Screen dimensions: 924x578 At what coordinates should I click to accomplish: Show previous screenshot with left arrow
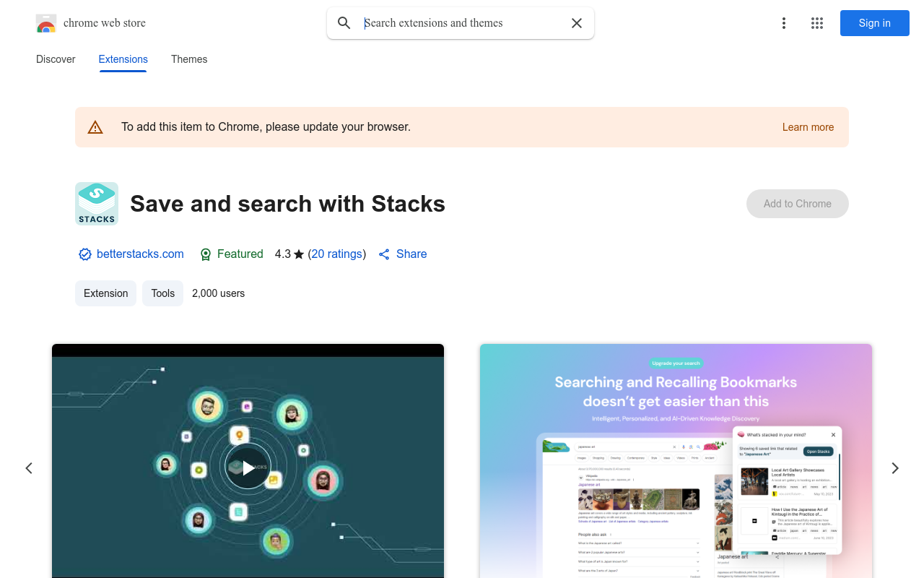(29, 468)
